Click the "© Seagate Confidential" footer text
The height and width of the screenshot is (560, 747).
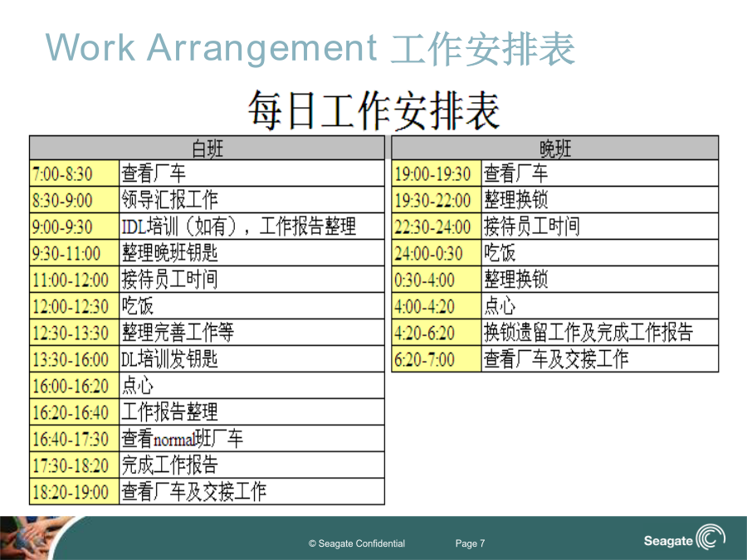coord(357,543)
